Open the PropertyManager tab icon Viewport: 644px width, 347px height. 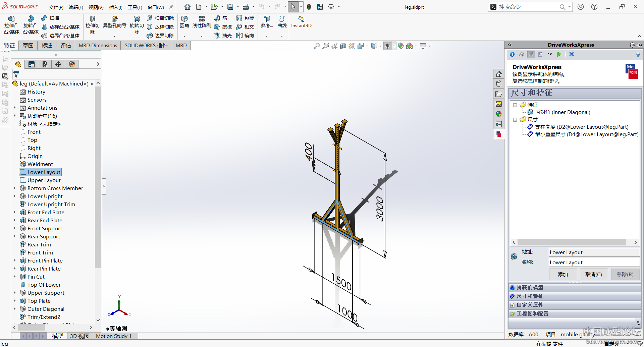[x=32, y=64]
